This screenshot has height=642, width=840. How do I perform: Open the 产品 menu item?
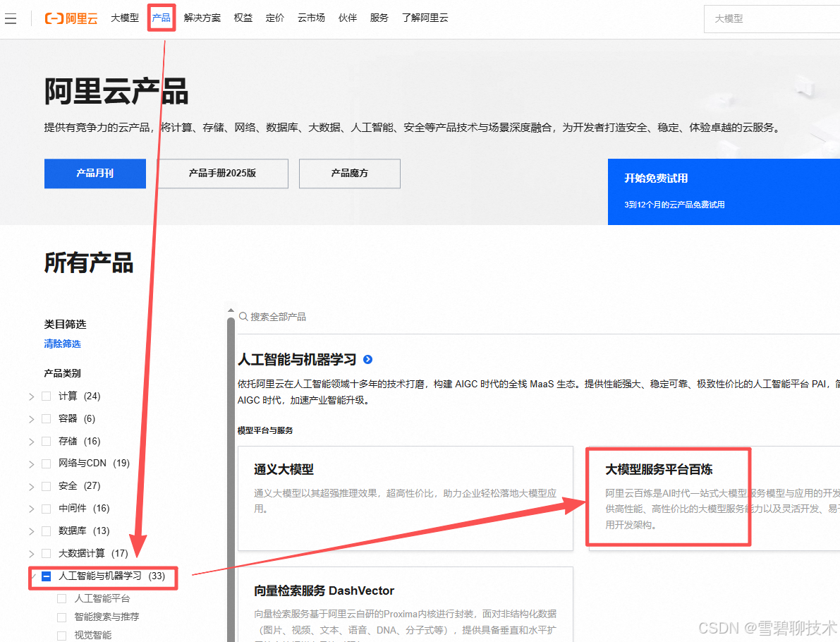pyautogui.click(x=162, y=18)
